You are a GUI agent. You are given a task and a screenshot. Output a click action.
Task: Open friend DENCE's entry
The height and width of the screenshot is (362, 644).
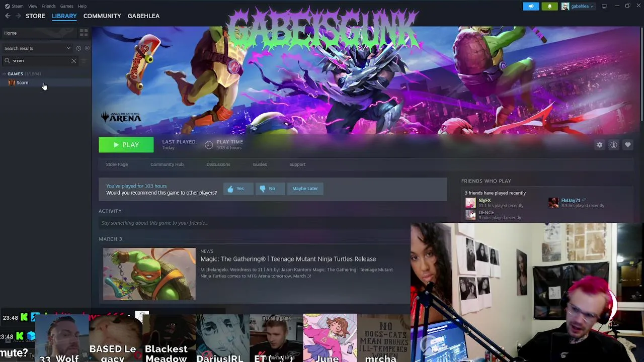click(x=493, y=215)
